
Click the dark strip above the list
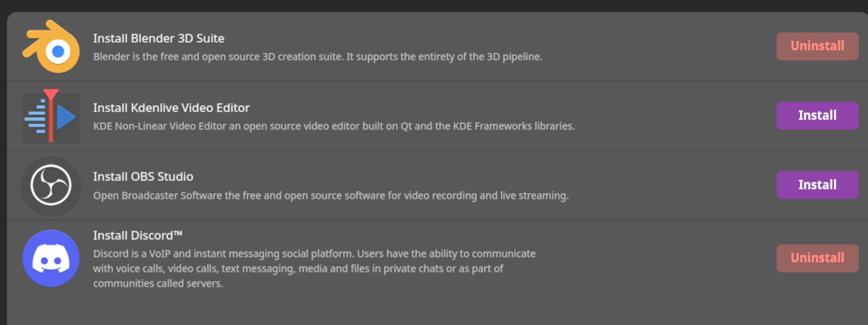click(434, 5)
